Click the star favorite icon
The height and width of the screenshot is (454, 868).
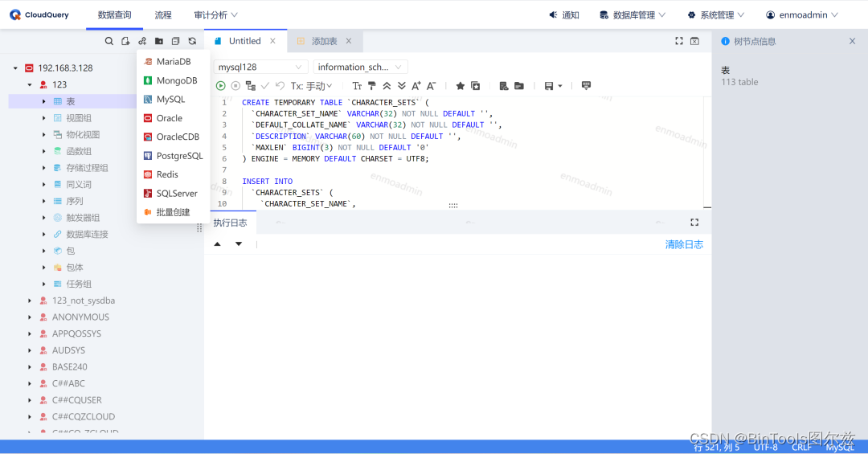460,86
